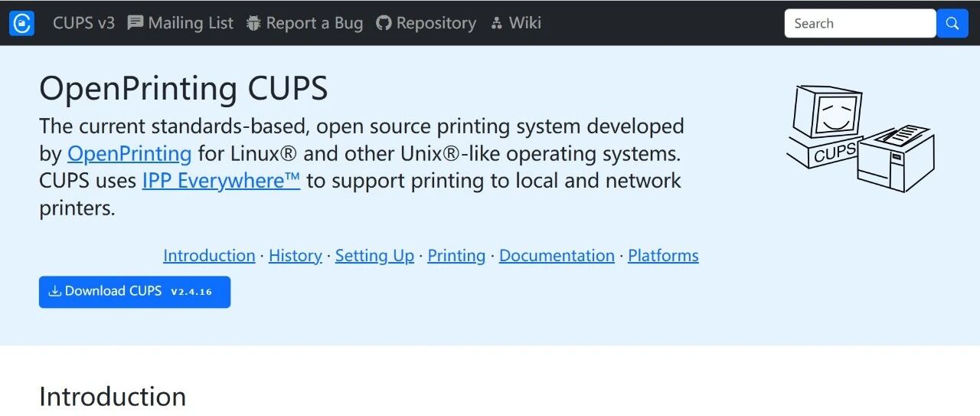Image resolution: width=980 pixels, height=416 pixels.
Task: Follow the OpenPrinting hyperlink
Action: point(129,153)
